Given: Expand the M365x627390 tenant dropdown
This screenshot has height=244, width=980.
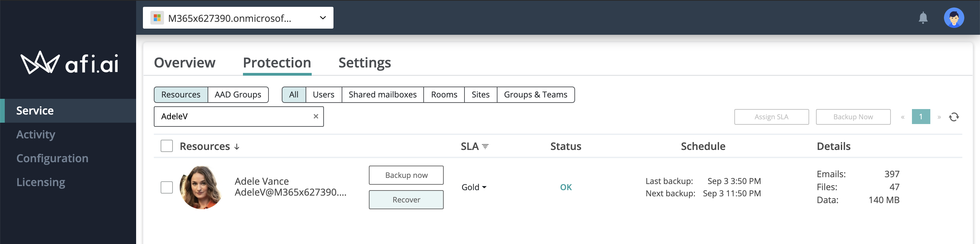Looking at the screenshot, I should (x=238, y=18).
